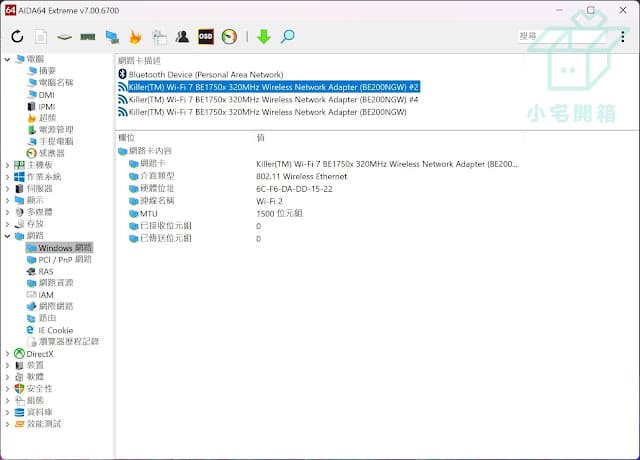Open the Report page icon

pos(40,37)
